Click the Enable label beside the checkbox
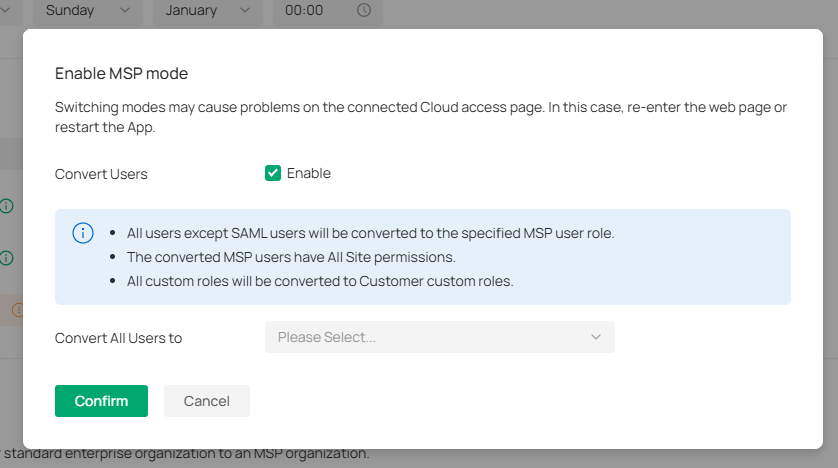838x468 pixels. click(x=308, y=173)
